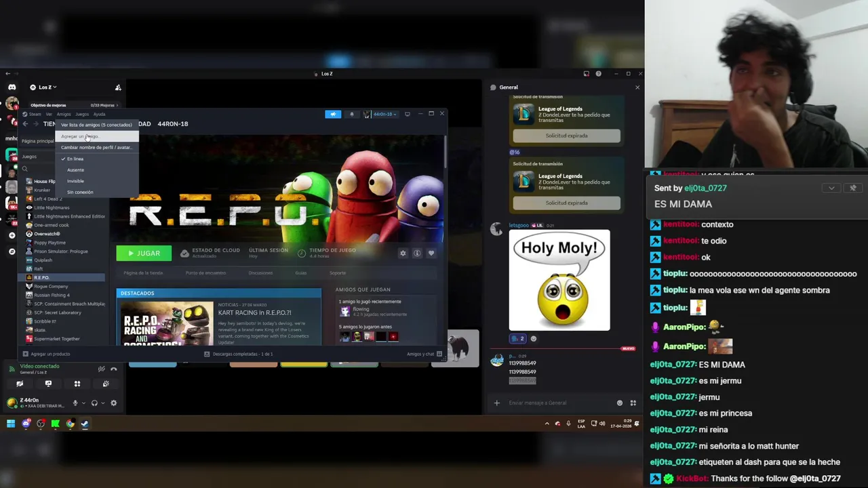
Task: Open the Guías tab
Action: [x=301, y=273]
